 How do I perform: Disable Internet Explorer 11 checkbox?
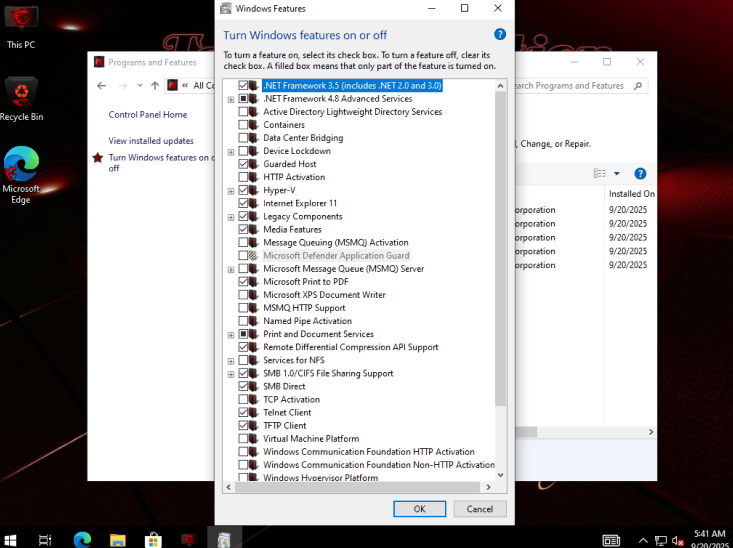[243, 203]
